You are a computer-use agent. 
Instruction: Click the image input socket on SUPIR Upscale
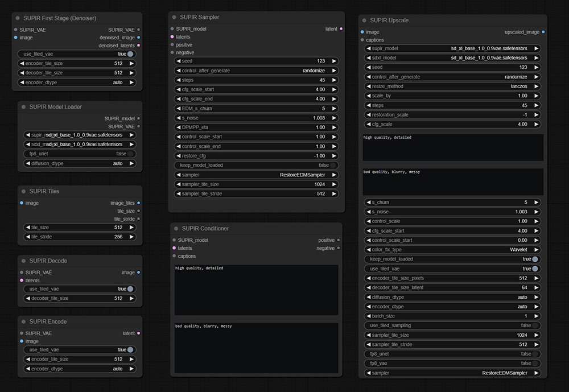(x=362, y=32)
